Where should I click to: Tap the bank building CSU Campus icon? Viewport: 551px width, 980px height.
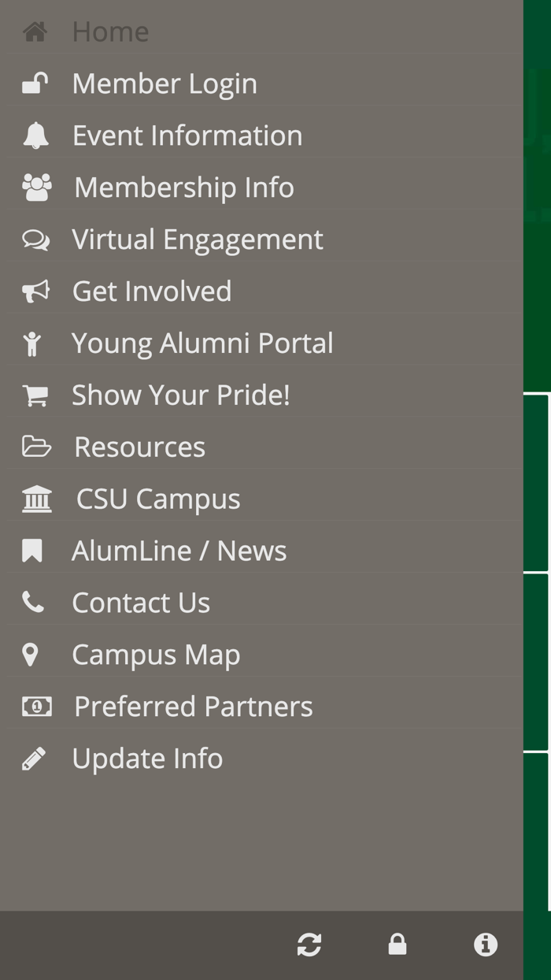click(38, 498)
